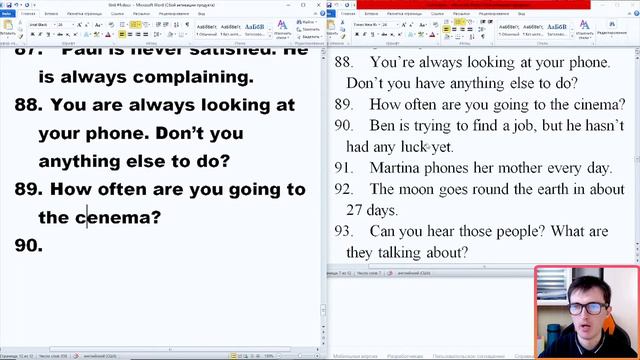Save the document in left Word window

9,5
